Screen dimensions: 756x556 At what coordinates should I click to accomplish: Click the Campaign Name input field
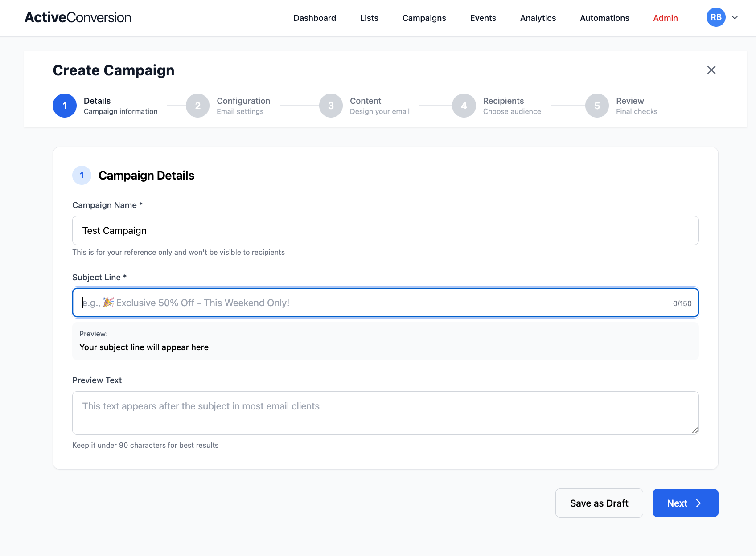point(385,230)
